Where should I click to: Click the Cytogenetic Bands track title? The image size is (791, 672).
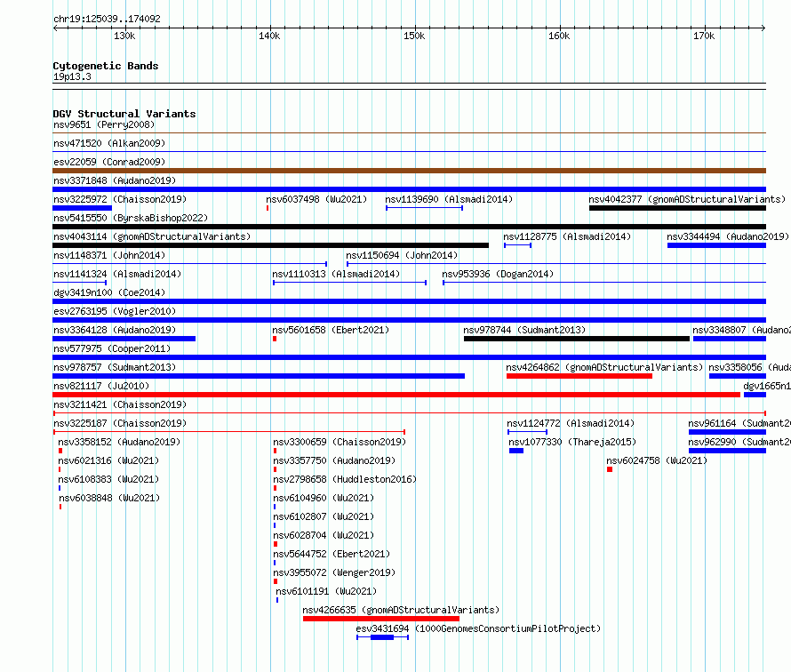pos(106,66)
